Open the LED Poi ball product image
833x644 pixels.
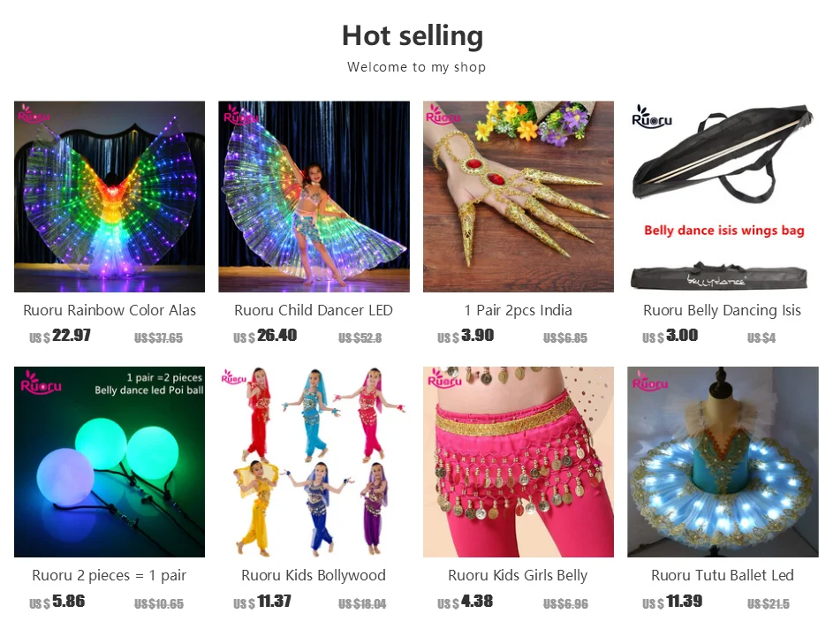point(110,462)
